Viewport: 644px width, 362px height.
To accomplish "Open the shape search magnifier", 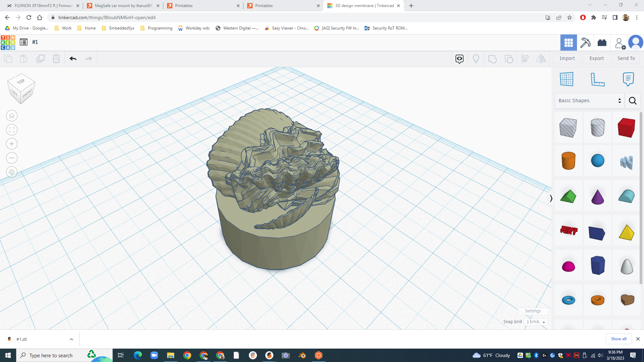I will point(633,101).
